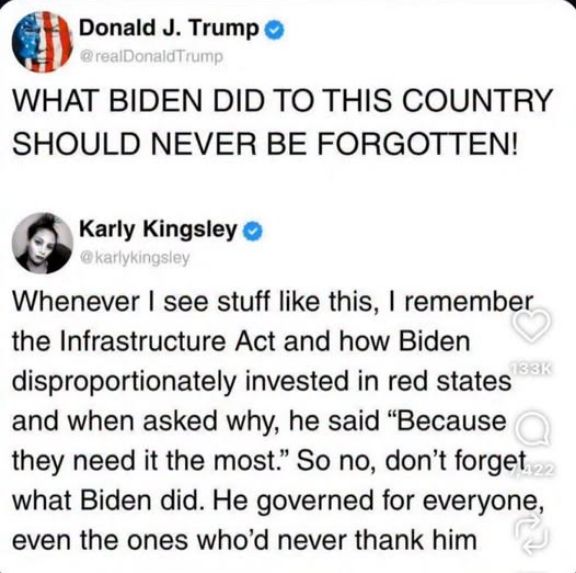Open the flag-painted profile avatar

42,42
